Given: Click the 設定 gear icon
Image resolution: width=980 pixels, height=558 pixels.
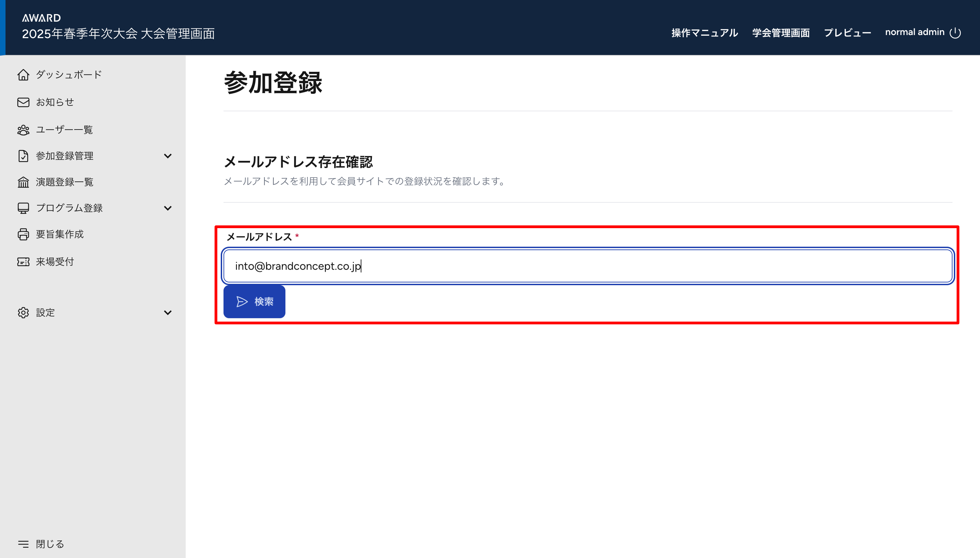Looking at the screenshot, I should point(23,313).
